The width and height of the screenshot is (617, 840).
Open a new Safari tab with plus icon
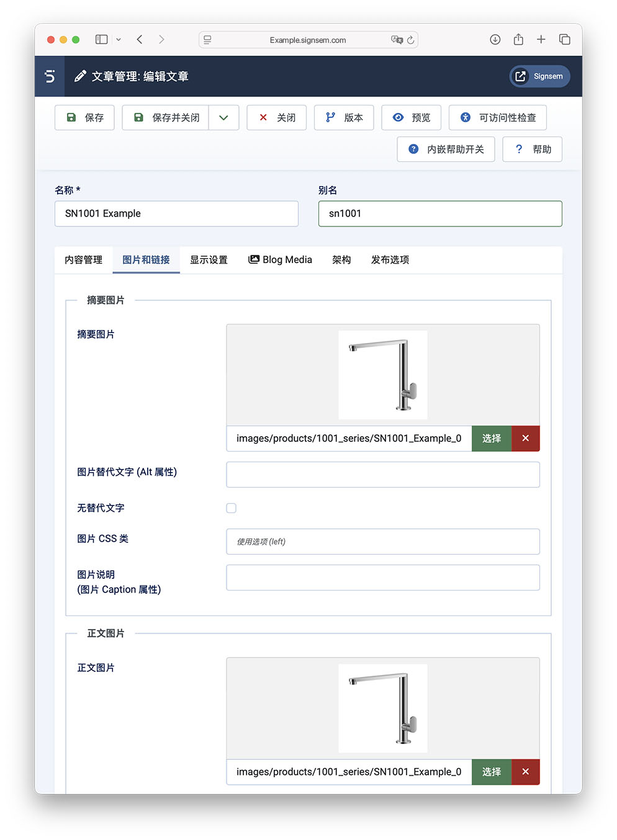point(541,40)
